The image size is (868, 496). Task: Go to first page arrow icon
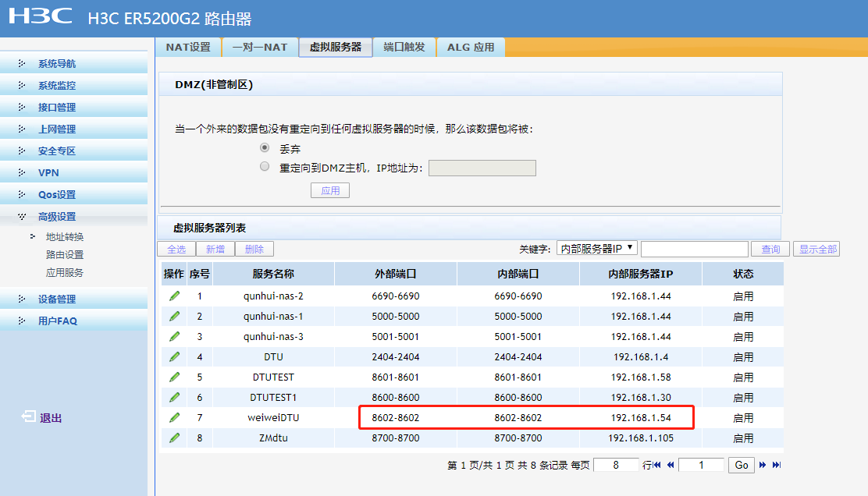pyautogui.click(x=657, y=465)
